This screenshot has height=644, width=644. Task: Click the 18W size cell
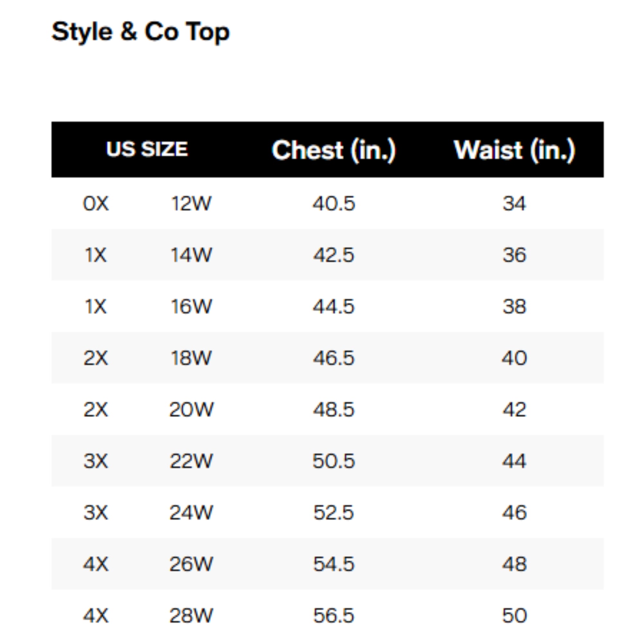[191, 358]
